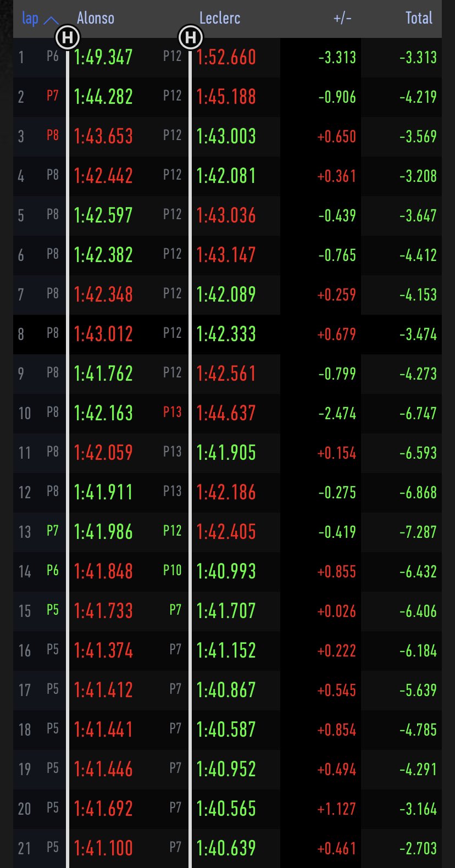
Task: Click Leclerc's P10 position on lap 14
Action: tap(173, 571)
